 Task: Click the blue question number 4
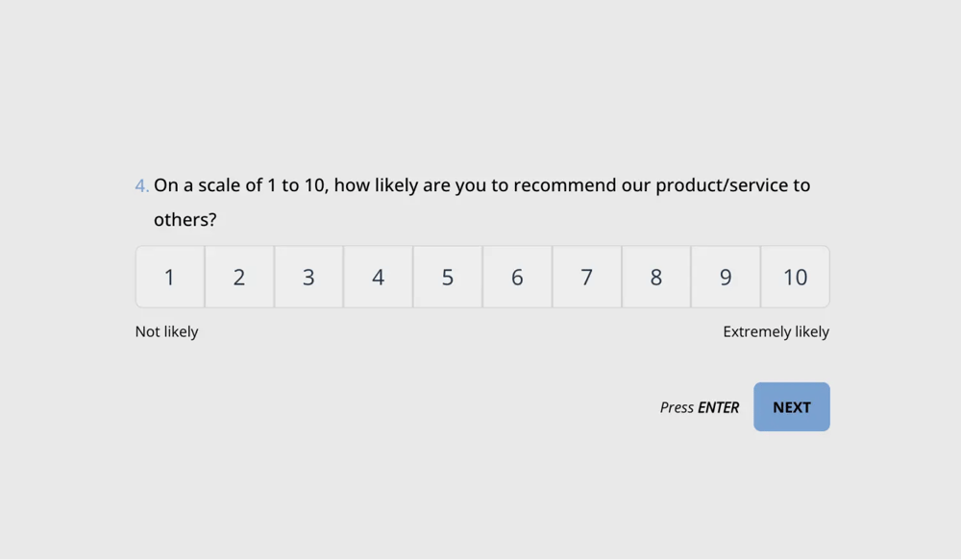point(141,185)
